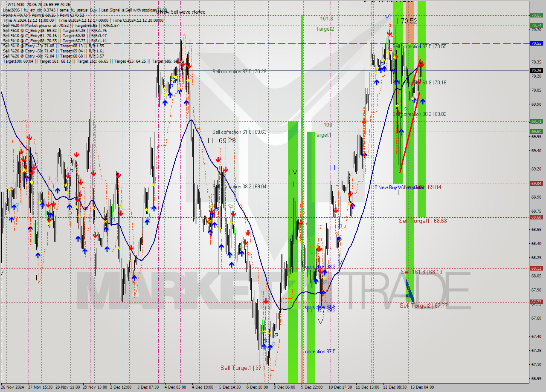The width and height of the screenshot is (546, 392).
Task: Click the green 69.71 price tag
Action: [536, 121]
